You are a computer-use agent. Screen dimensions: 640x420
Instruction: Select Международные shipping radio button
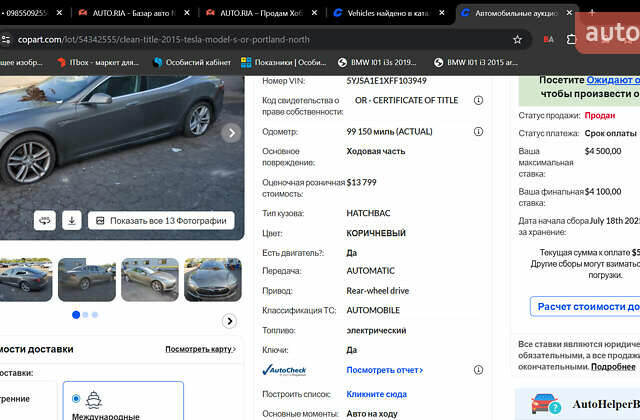[76, 398]
